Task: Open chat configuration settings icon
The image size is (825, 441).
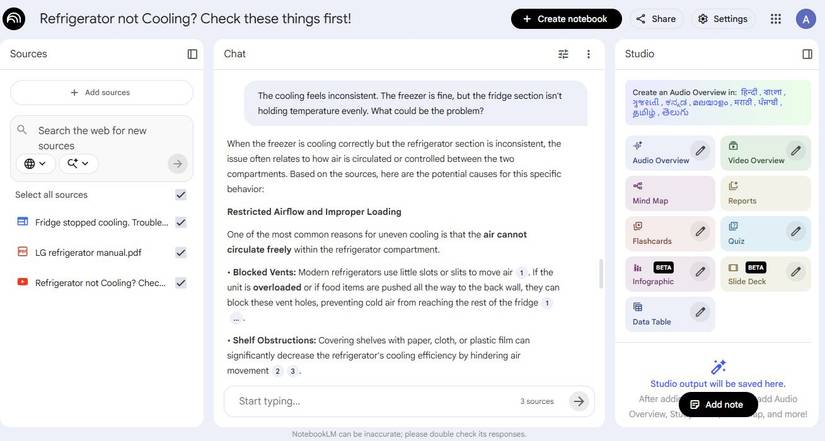Action: click(x=563, y=54)
